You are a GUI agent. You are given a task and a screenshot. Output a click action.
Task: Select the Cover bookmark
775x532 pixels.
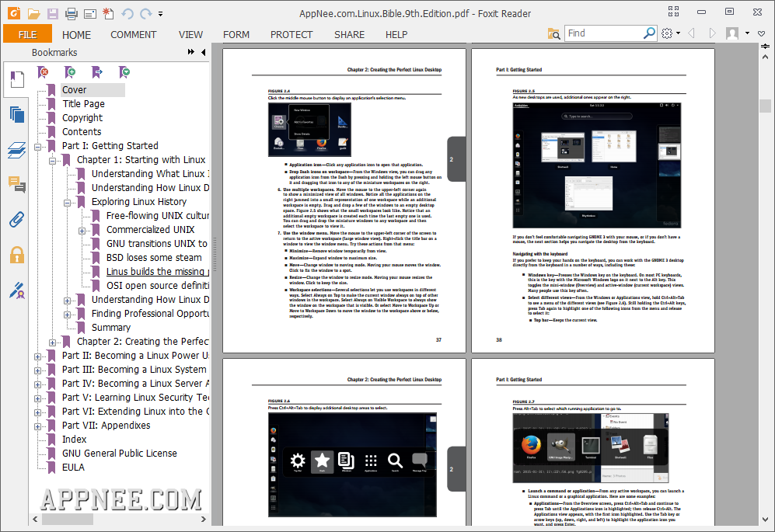(74, 90)
